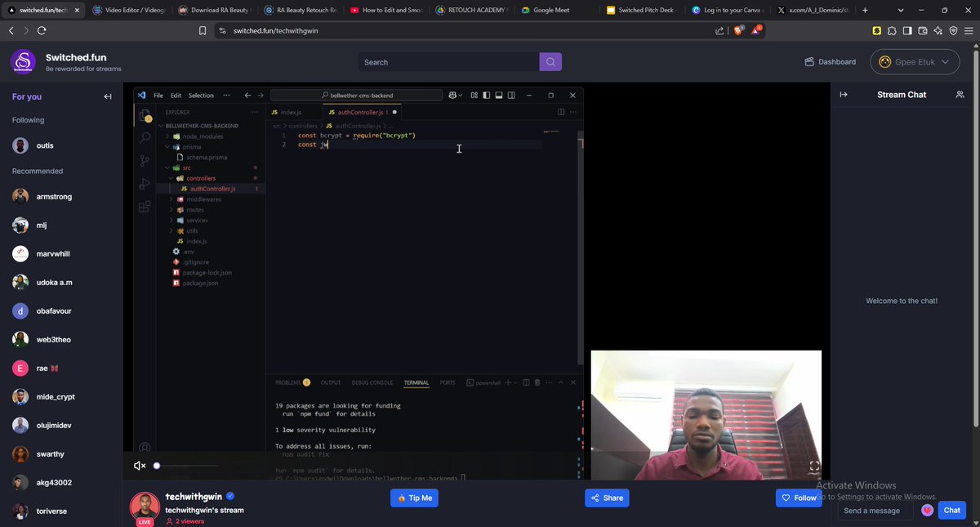980x527 pixels.
Task: Click the Tip Me button
Action: [x=414, y=498]
